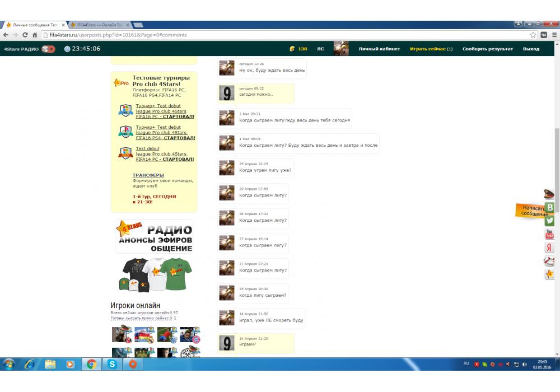Image resolution: width=560 pixels, height=392 pixels.
Task: Open Сообщить результат in navigation
Action: [x=487, y=49]
